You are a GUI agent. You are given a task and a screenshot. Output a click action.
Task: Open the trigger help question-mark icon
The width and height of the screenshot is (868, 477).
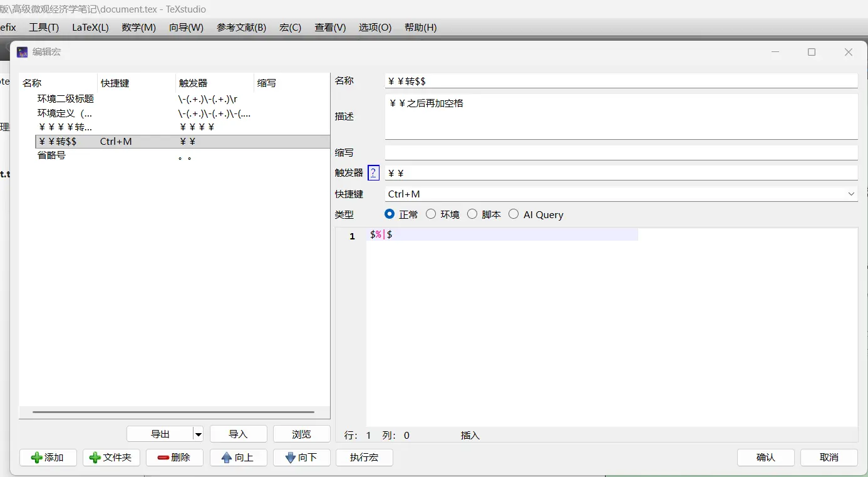[x=373, y=173]
